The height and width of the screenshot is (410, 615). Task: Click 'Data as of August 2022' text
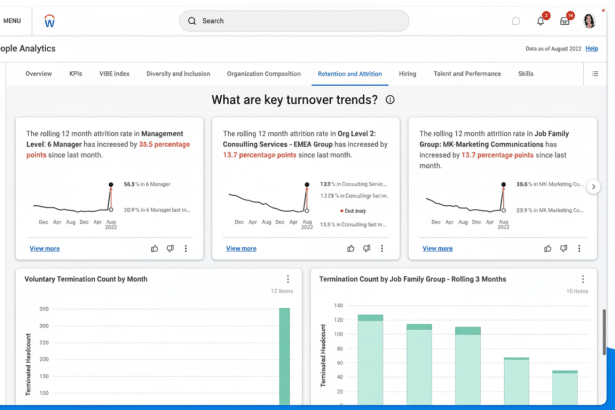(x=553, y=49)
